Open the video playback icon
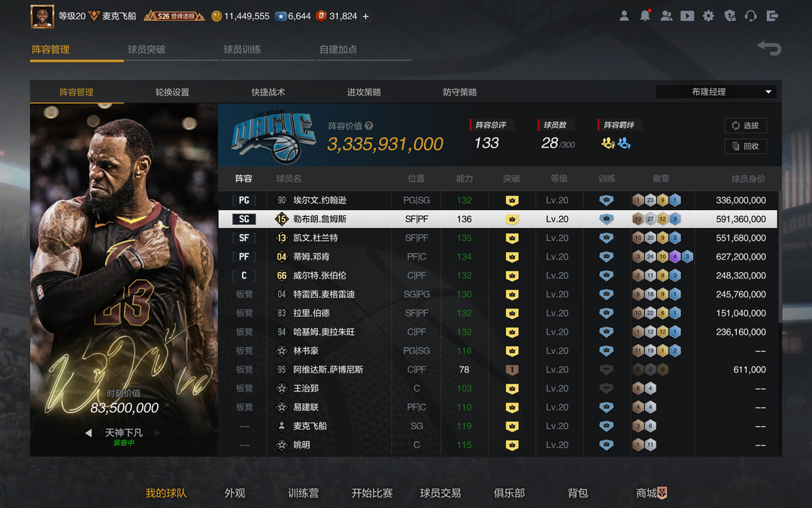Viewport: 812px width, 508px height. (x=687, y=16)
